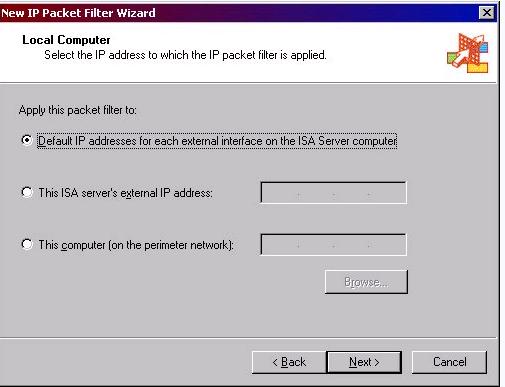This screenshot has width=505, height=387.
Task: Cancel the packet filter wizard
Action: pyautogui.click(x=449, y=362)
